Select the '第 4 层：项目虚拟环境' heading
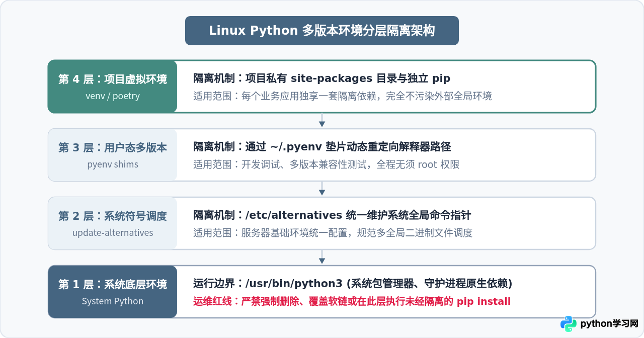 click(113, 79)
